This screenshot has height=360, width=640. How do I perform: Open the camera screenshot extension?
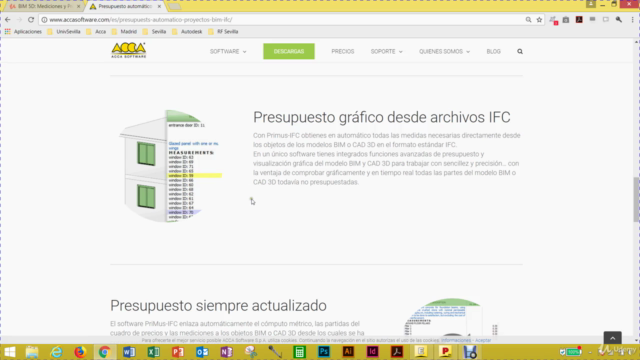566,20
